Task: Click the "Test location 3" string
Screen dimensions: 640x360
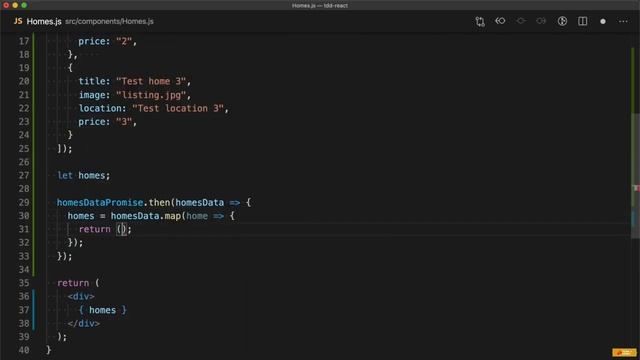Action: 178,108
